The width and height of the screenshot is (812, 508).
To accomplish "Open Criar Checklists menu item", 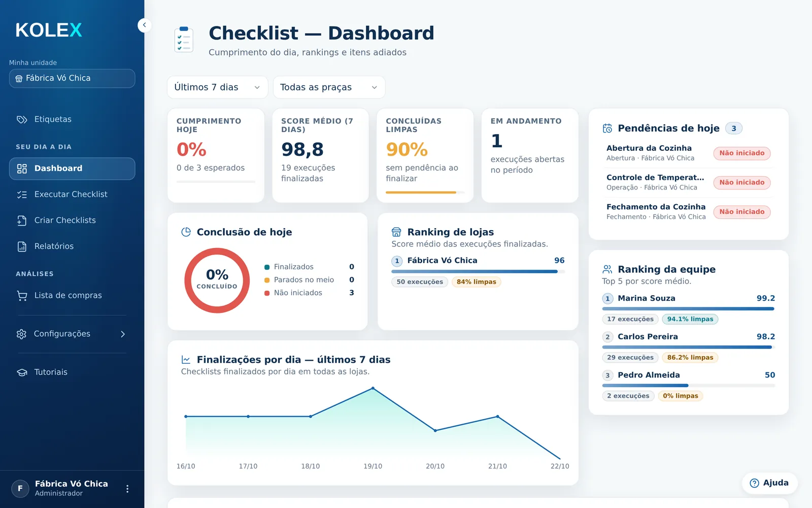I will click(72, 220).
